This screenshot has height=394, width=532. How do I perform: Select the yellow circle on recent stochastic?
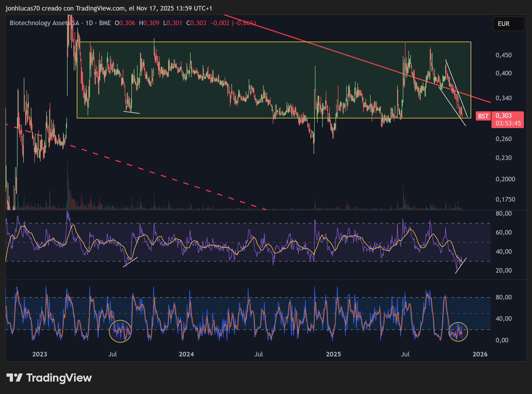point(458,332)
